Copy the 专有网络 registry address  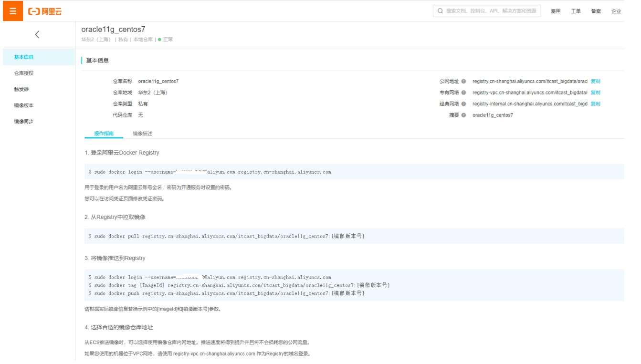point(595,93)
